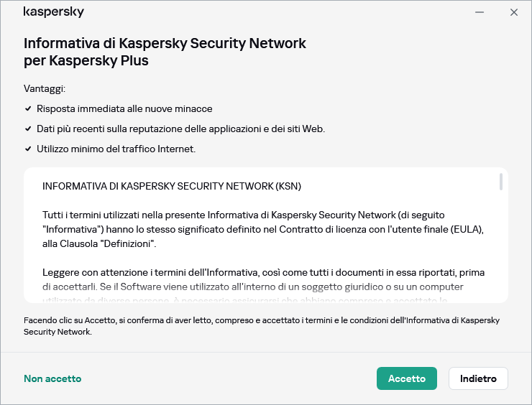This screenshot has width=532, height=405.
Task: Click the Informativa di Kaspersky Security Network title
Action: (165, 52)
